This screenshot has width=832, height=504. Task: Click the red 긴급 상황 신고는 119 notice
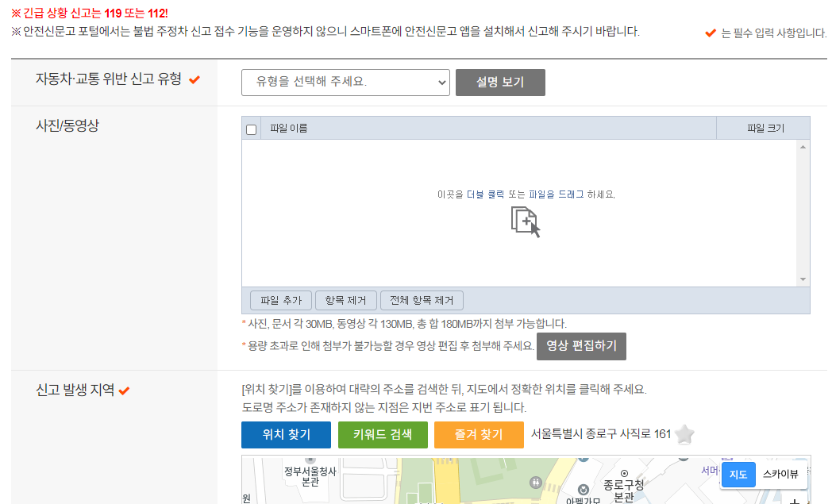(x=90, y=13)
